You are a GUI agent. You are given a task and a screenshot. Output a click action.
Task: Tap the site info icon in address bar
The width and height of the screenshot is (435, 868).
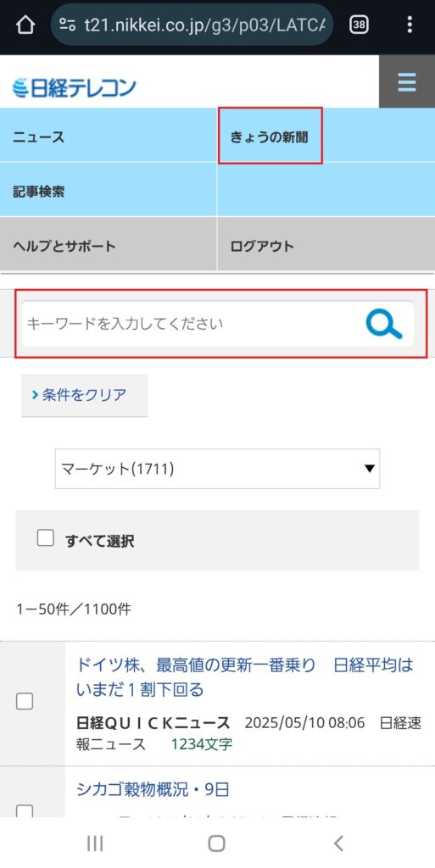[x=68, y=25]
